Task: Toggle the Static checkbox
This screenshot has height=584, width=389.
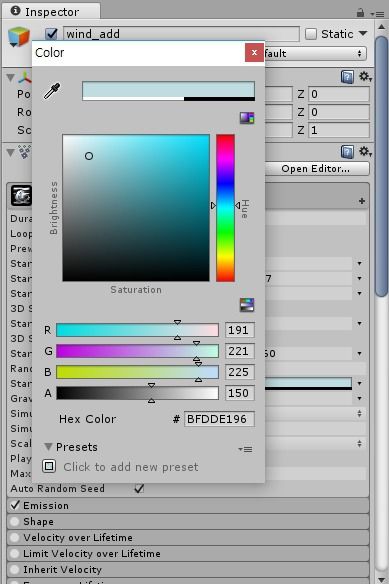Action: [311, 34]
